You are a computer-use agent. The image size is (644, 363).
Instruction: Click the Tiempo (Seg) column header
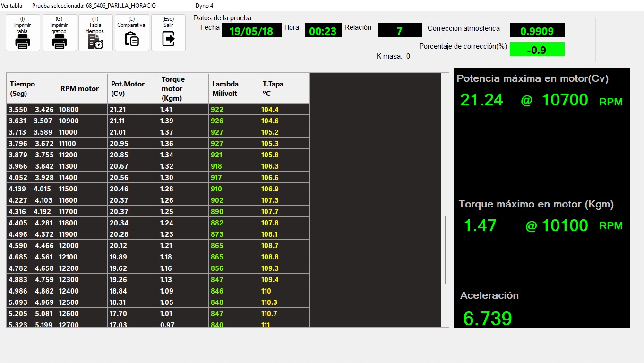point(31,88)
